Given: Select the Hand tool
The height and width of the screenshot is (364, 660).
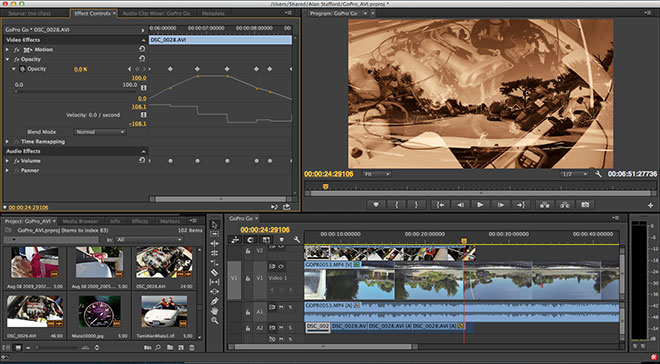Looking at the screenshot, I should [x=214, y=311].
